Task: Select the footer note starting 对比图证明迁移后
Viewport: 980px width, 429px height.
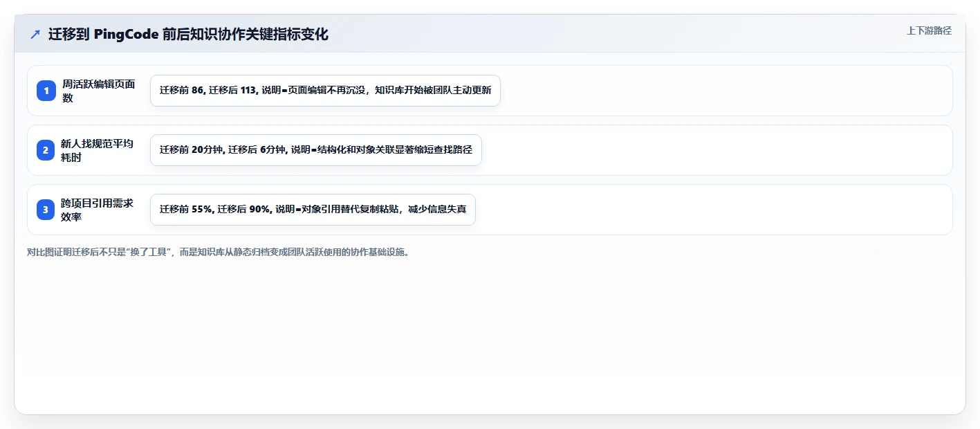Action: pos(219,252)
